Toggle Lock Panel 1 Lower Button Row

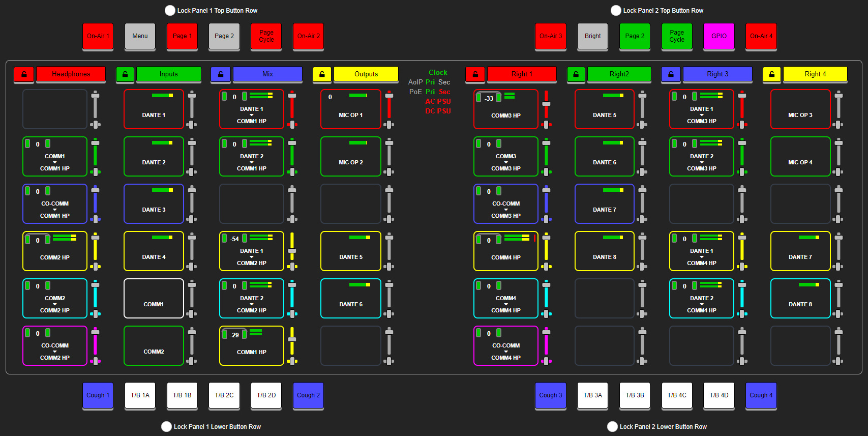click(166, 427)
